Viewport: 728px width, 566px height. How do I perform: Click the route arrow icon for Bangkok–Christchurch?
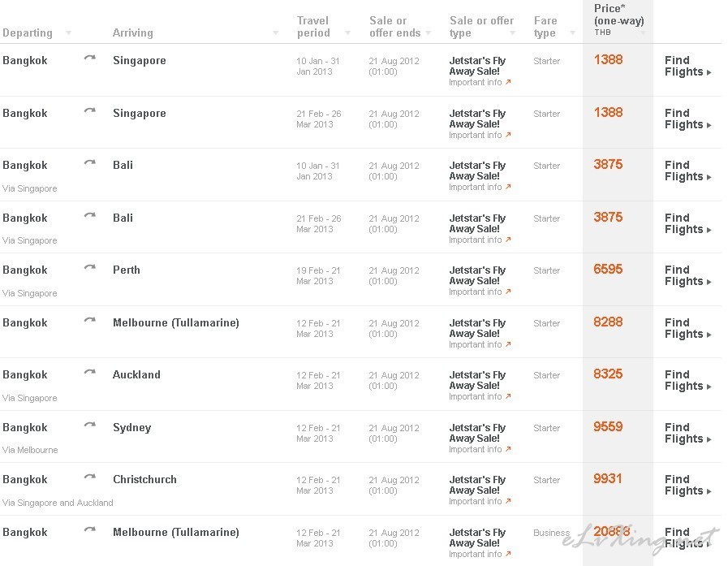tap(89, 477)
